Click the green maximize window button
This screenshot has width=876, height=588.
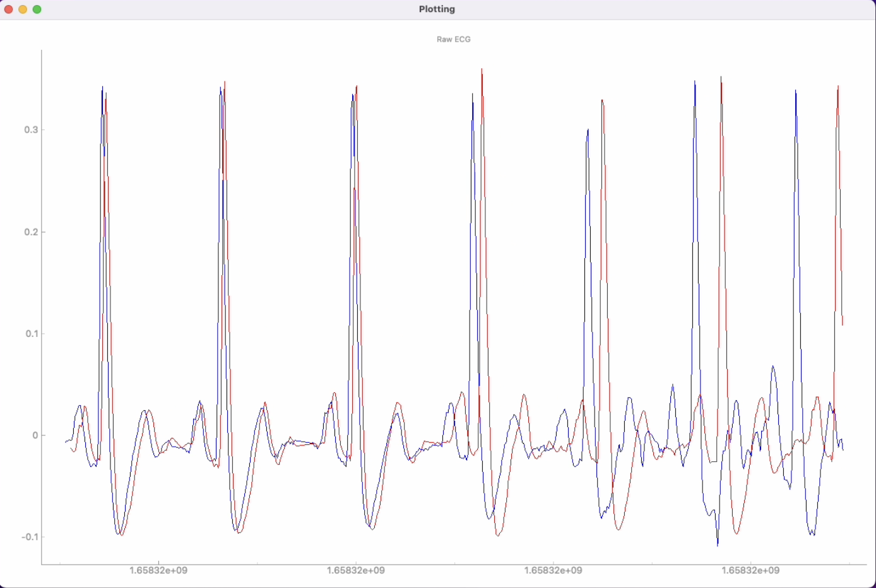point(37,9)
